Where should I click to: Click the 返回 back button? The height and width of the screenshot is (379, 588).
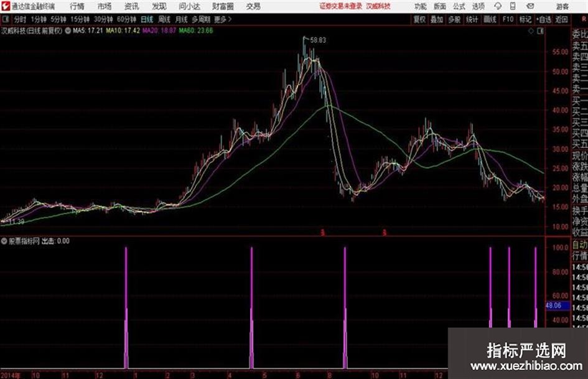click(561, 19)
